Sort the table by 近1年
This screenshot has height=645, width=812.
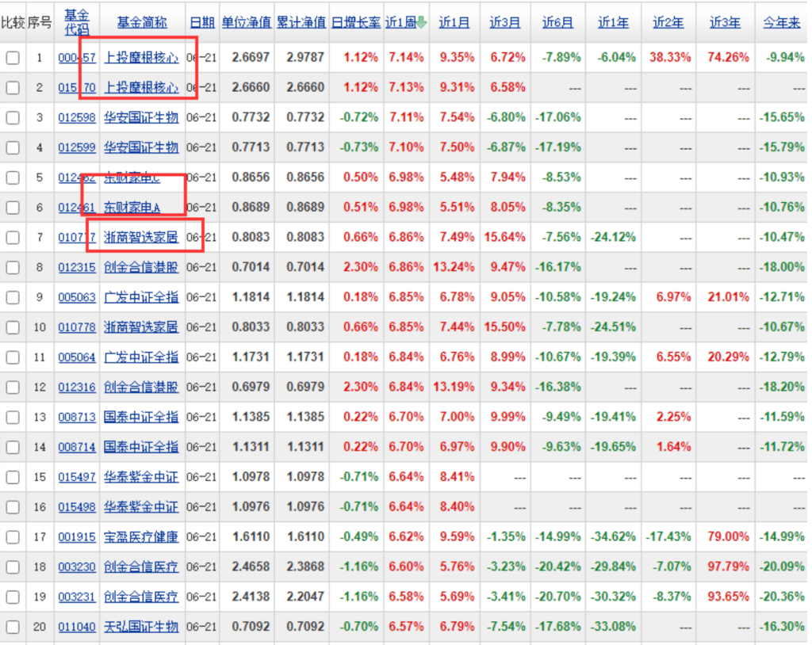[613, 23]
